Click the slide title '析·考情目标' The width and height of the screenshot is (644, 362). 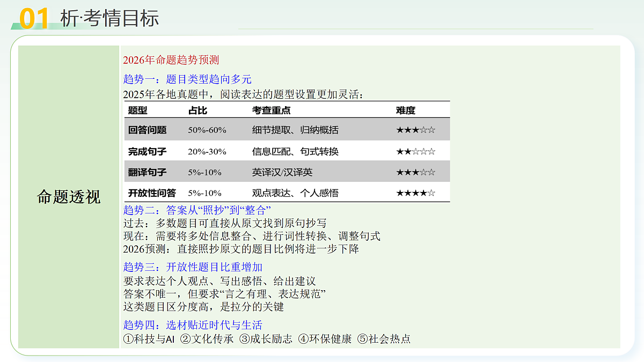(x=110, y=18)
